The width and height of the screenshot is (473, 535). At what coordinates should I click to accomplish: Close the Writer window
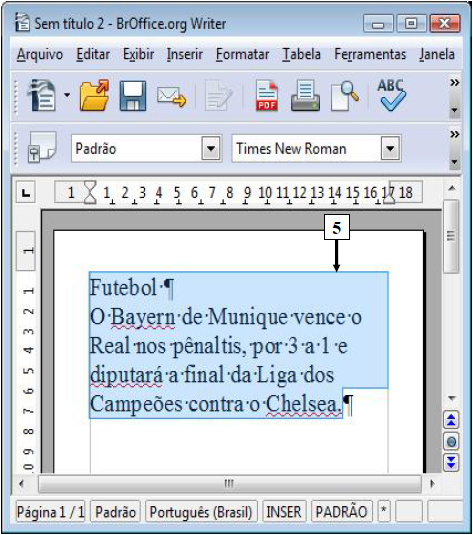pos(445,24)
